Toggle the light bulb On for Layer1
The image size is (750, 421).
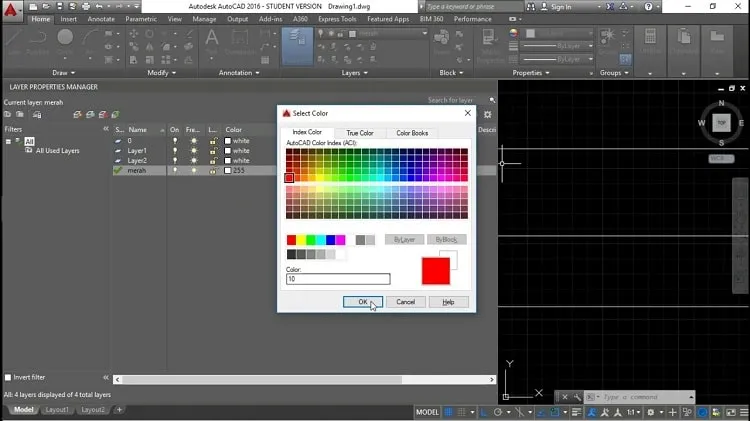pos(175,151)
